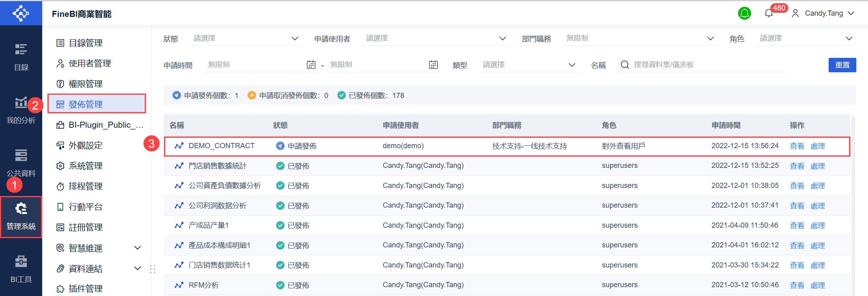Click DEMO_CONTRACT dashboard icon
Image resolution: width=868 pixels, height=296 pixels.
[179, 146]
